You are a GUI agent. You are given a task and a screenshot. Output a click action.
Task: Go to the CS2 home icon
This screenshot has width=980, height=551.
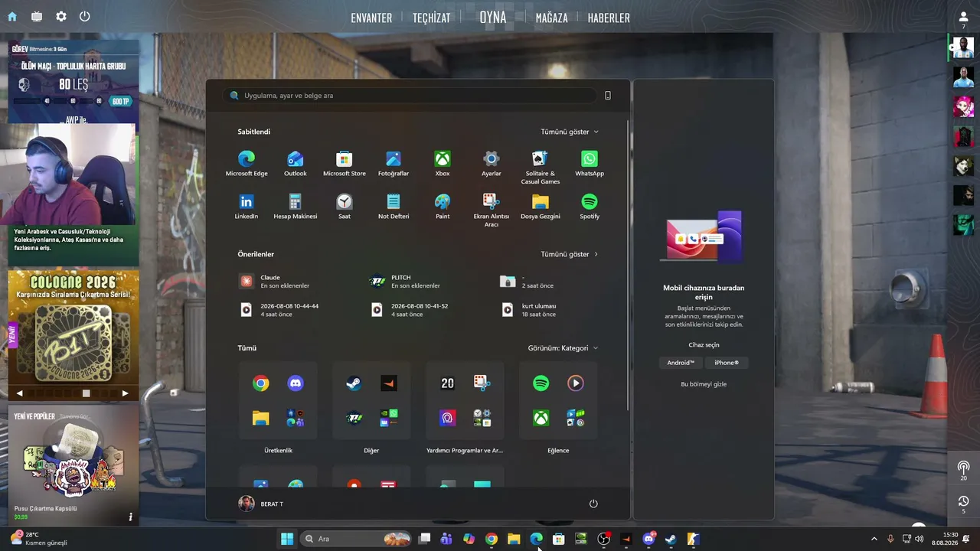pos(12,16)
